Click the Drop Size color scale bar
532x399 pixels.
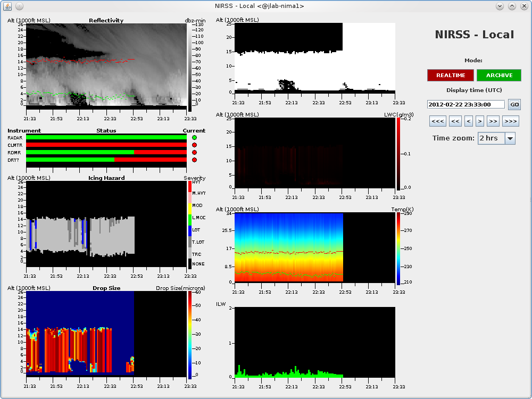pyautogui.click(x=190, y=335)
